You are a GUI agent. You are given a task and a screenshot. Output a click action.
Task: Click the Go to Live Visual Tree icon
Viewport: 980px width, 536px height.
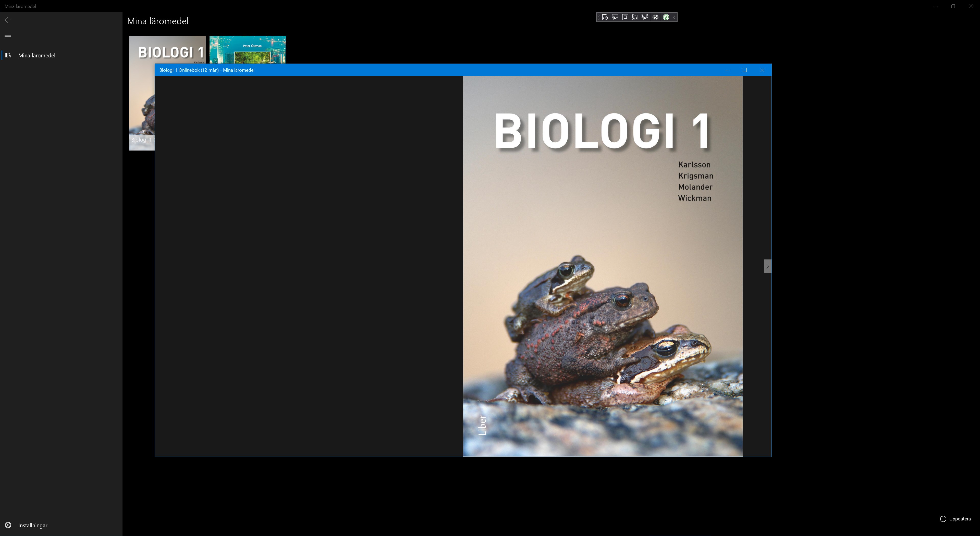[605, 17]
